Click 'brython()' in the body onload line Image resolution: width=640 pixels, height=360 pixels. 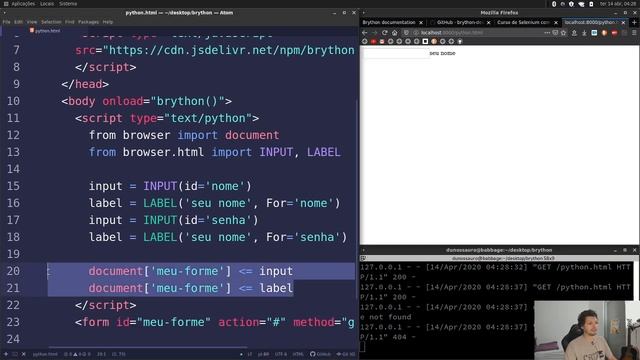click(187, 101)
